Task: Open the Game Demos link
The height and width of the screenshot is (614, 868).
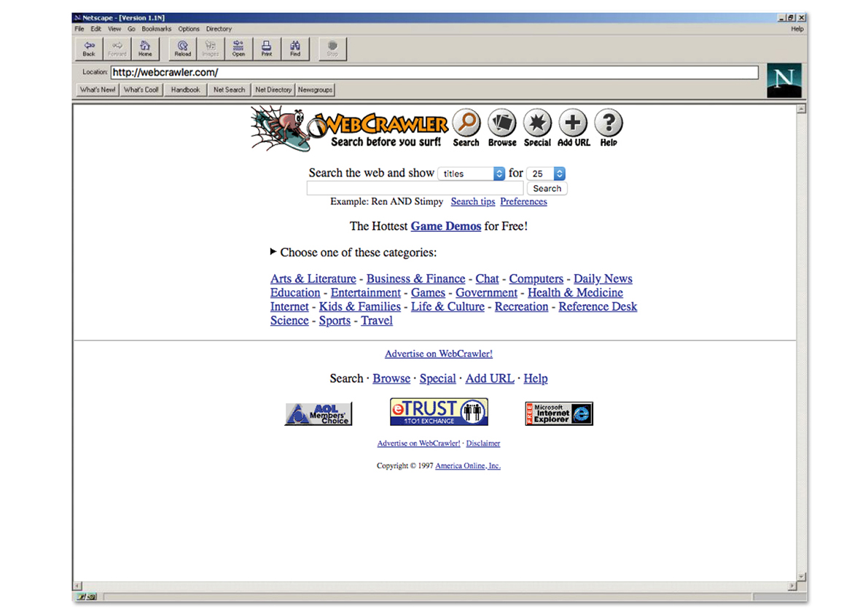Action: point(446,226)
